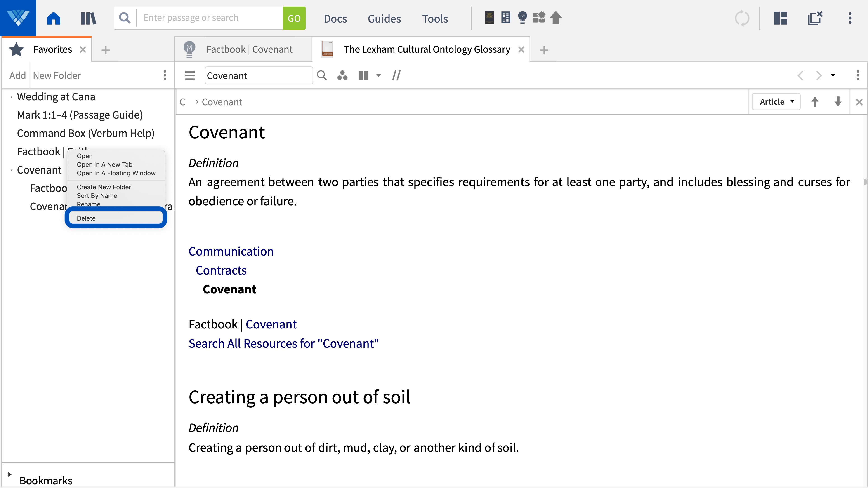Click the up arrow shortcut icon
The image size is (868, 488).
[x=556, y=18]
